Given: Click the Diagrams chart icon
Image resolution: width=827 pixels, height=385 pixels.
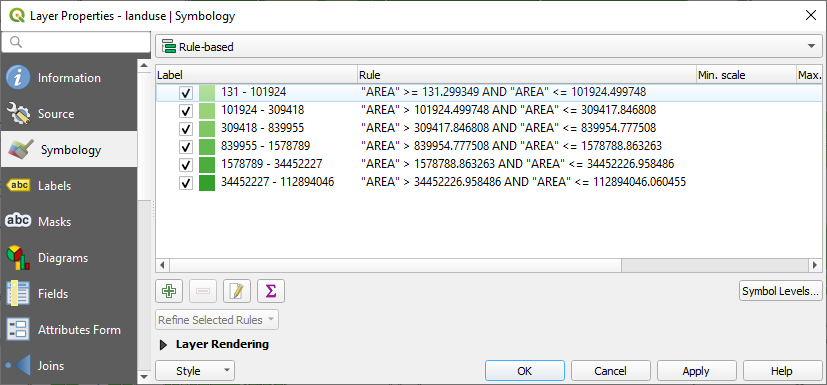Looking at the screenshot, I should point(18,258).
